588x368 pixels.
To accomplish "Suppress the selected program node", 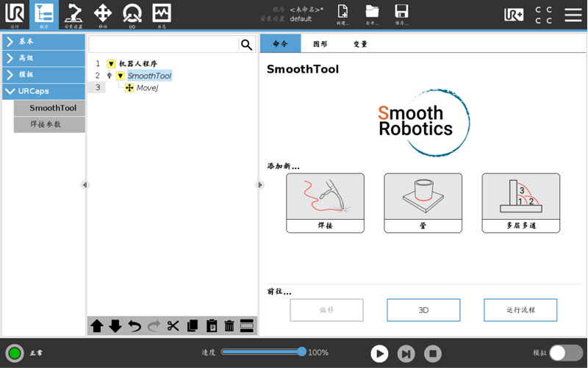I will 247,326.
